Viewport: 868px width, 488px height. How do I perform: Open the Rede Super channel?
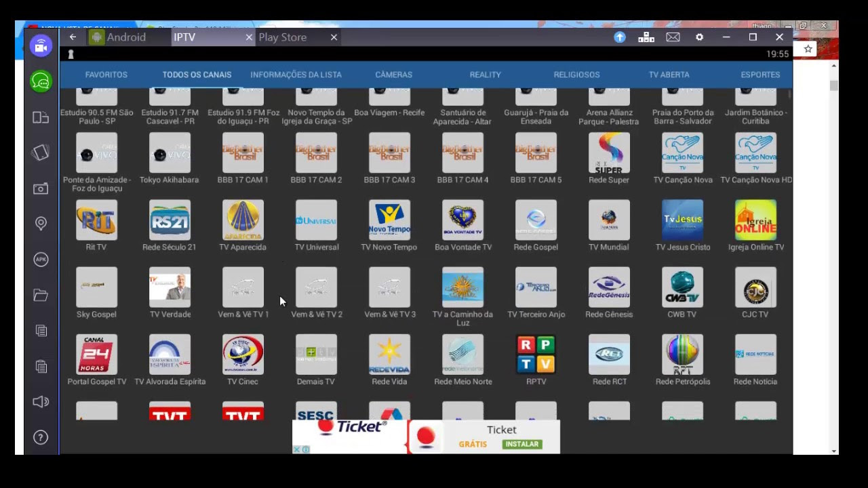[609, 153]
